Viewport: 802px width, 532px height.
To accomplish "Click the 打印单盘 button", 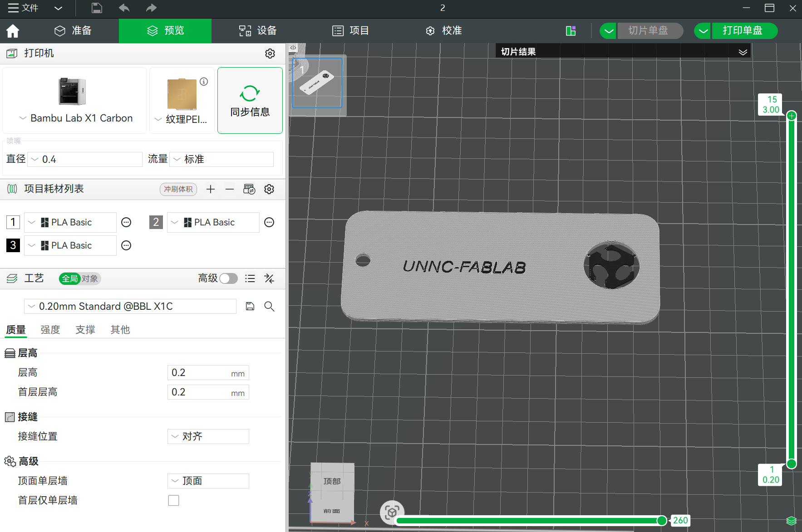I will [744, 31].
